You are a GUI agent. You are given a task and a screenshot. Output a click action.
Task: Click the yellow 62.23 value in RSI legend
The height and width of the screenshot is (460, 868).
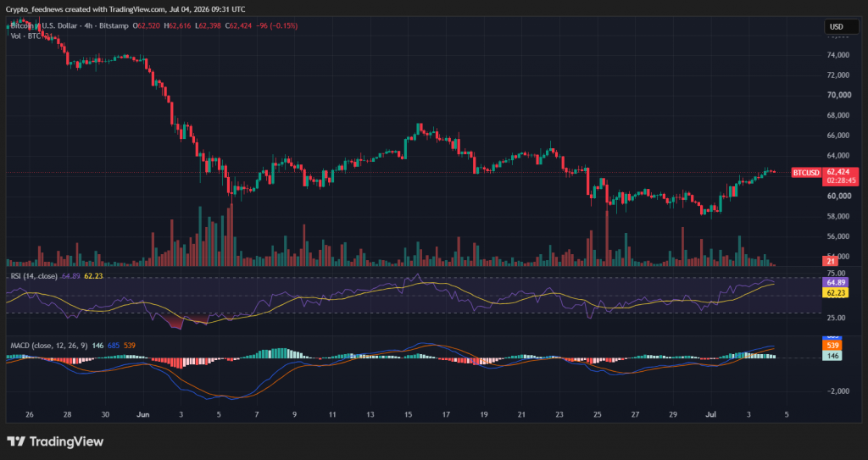click(x=93, y=275)
